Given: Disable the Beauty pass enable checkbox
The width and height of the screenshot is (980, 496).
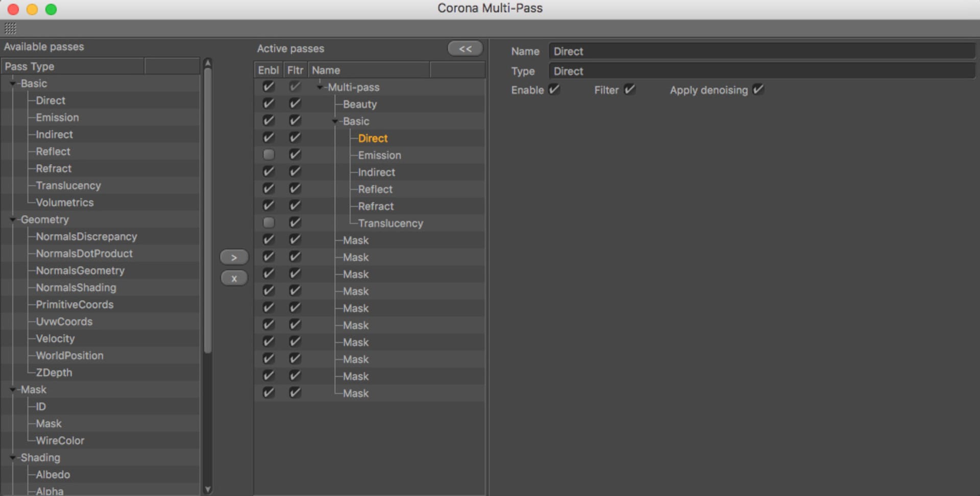Looking at the screenshot, I should coord(268,104).
